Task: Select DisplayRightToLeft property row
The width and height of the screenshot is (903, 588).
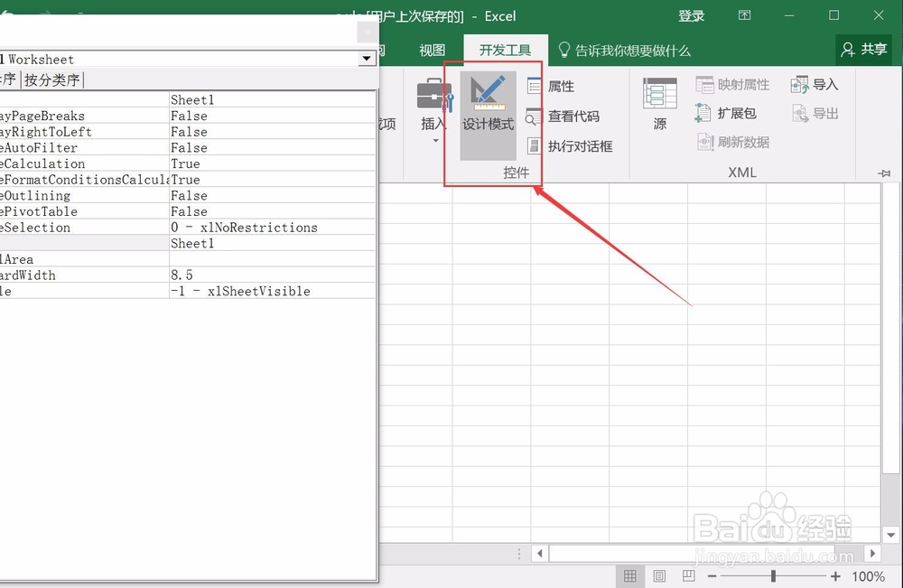Action: [187, 132]
